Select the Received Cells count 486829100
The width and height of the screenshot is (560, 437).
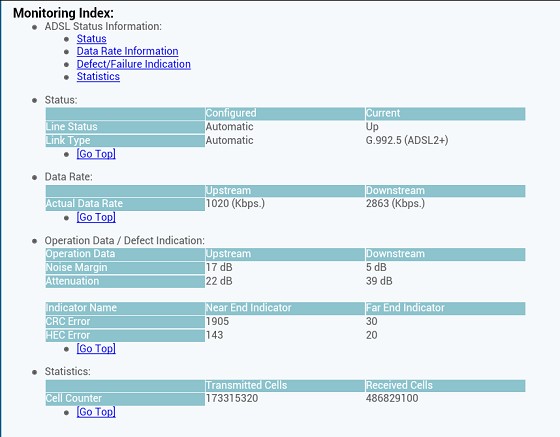(392, 398)
